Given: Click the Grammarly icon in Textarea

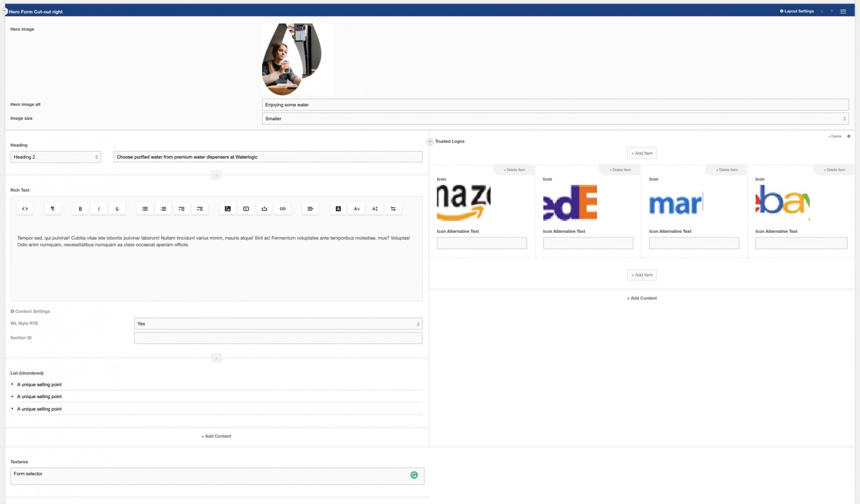Looking at the screenshot, I should (414, 475).
